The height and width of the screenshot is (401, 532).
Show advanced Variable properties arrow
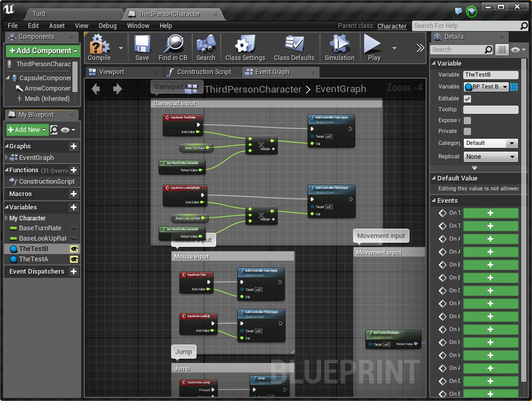pyautogui.click(x=475, y=168)
